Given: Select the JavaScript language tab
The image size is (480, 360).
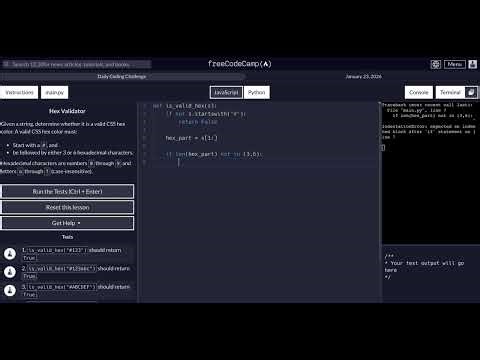Looking at the screenshot, I should pyautogui.click(x=226, y=92).
